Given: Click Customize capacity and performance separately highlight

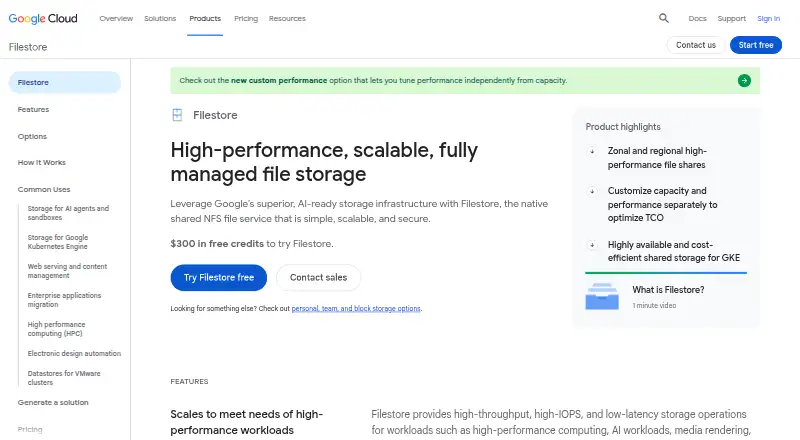Looking at the screenshot, I should 662,204.
